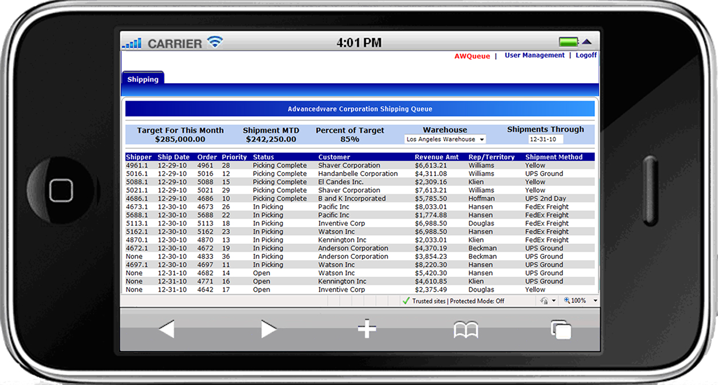Click the Shipper column header
Viewport: 718px width, 385px height.
tap(138, 157)
